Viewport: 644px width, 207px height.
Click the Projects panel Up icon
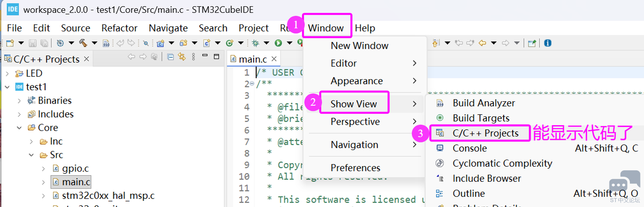point(154,57)
